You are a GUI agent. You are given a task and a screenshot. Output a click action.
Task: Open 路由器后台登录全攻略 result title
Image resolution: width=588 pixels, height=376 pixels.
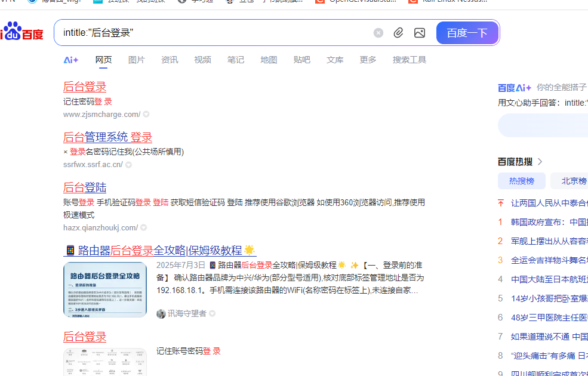160,251
